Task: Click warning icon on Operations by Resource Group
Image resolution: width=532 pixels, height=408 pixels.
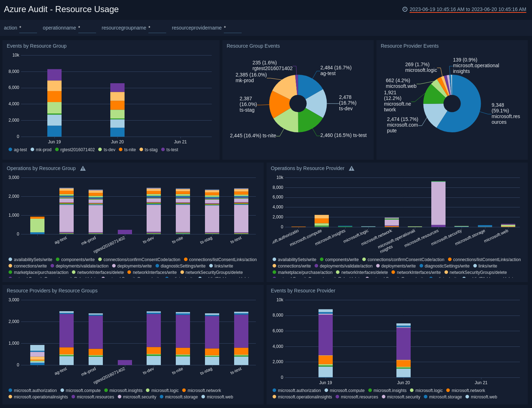Action: [83, 169]
